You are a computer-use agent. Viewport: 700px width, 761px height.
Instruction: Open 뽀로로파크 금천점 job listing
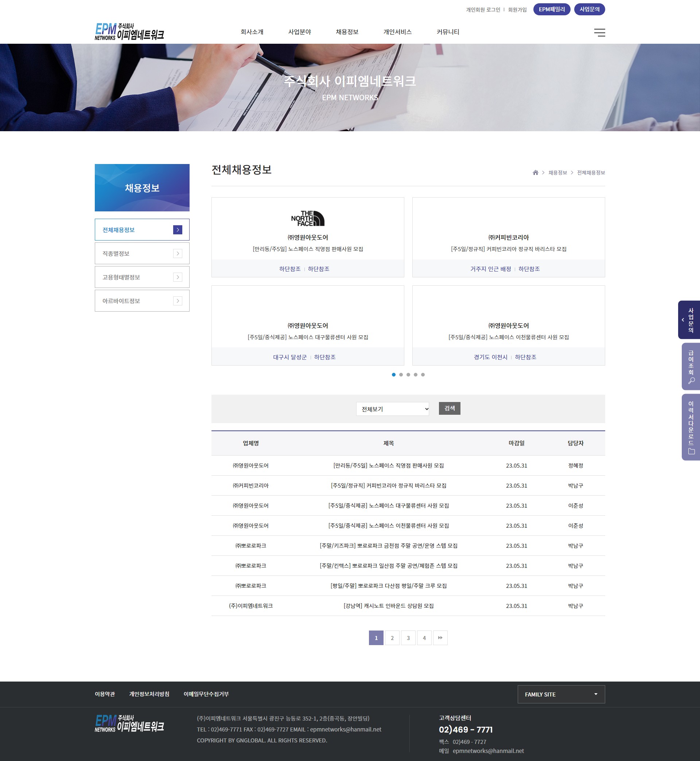click(x=388, y=546)
